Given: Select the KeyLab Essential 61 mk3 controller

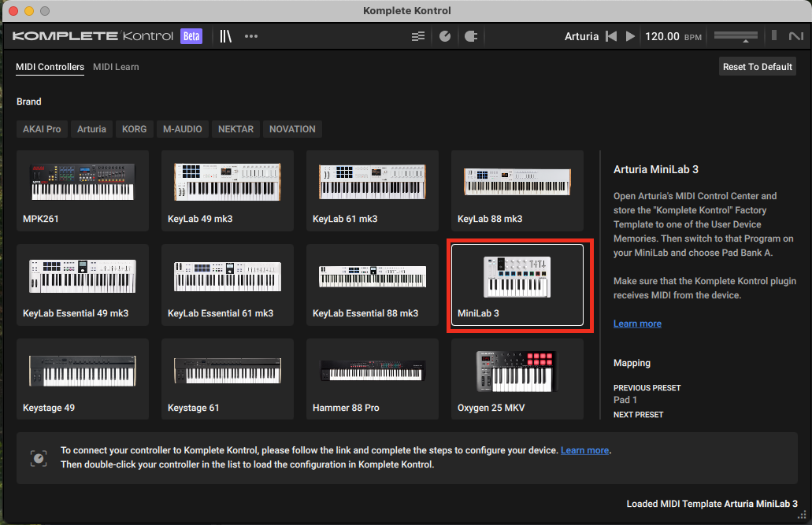Looking at the screenshot, I should [228, 285].
